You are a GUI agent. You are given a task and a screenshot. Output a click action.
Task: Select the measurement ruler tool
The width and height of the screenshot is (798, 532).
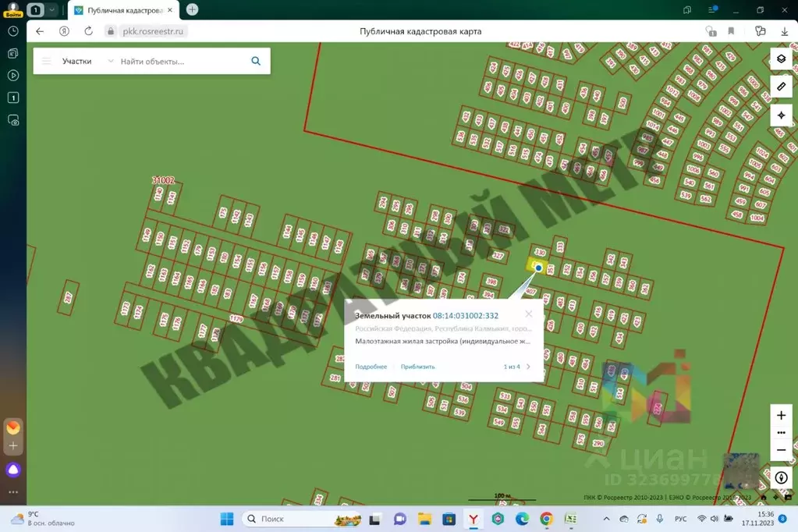click(781, 87)
